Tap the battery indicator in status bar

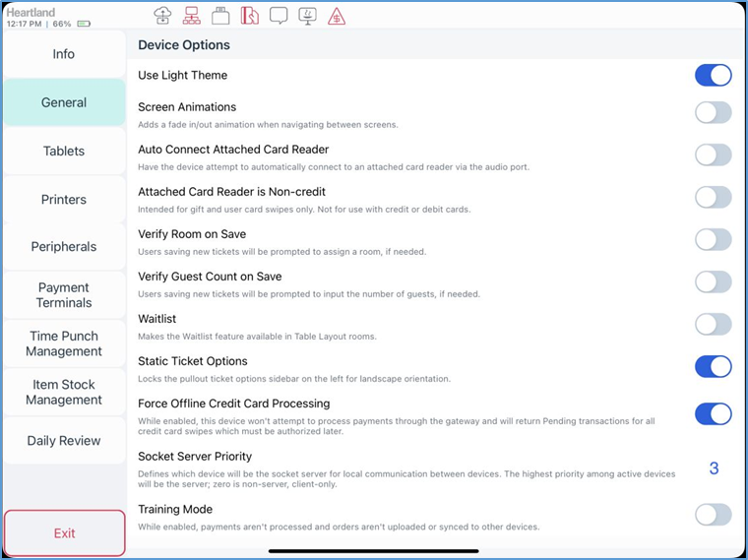tap(84, 23)
